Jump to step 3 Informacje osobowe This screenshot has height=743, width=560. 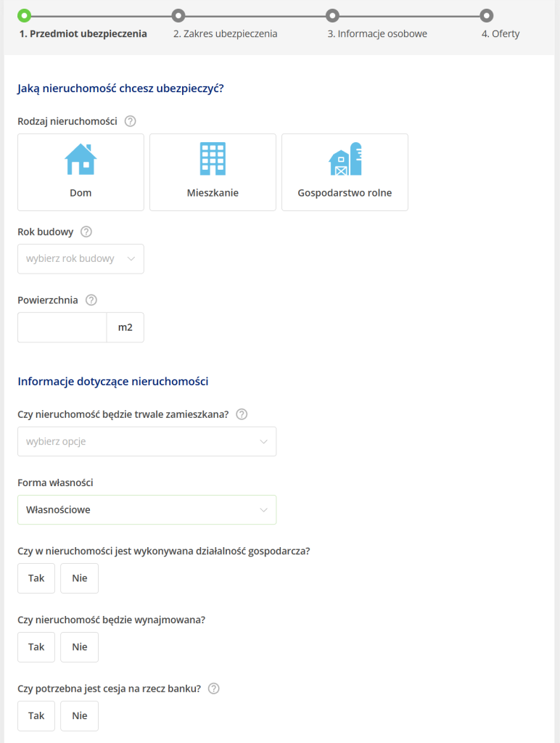(376, 33)
